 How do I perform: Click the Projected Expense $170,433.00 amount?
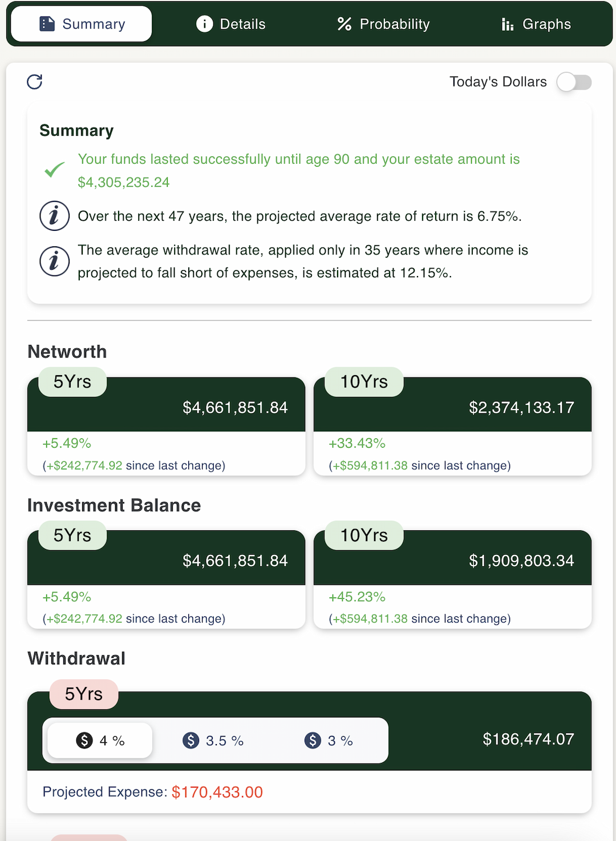coord(217,792)
